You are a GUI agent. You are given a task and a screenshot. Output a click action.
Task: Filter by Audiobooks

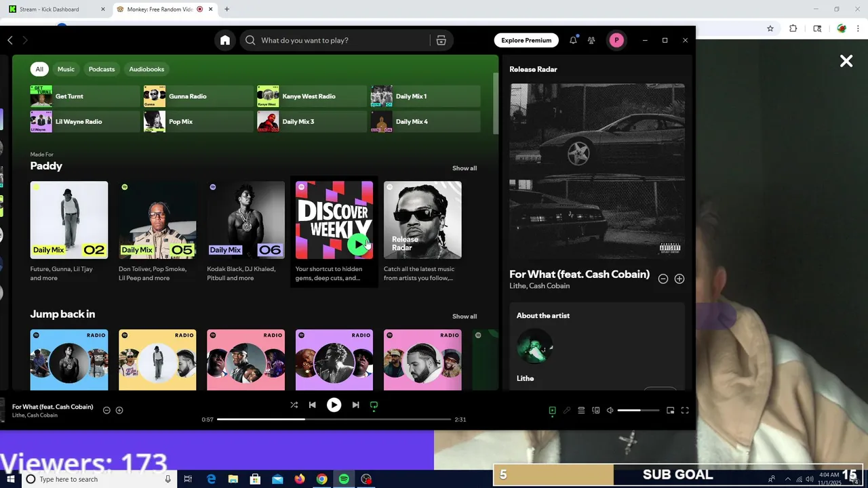tap(146, 69)
